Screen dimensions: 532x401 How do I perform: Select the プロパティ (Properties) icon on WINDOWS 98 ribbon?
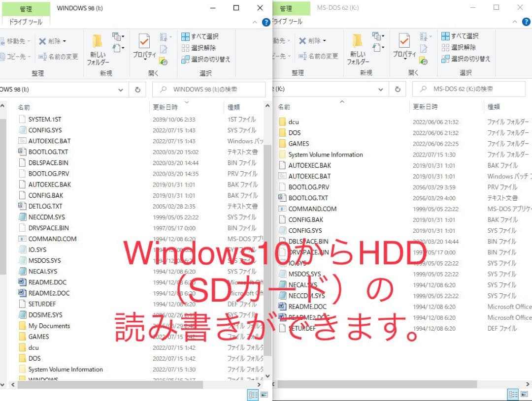pyautogui.click(x=144, y=47)
